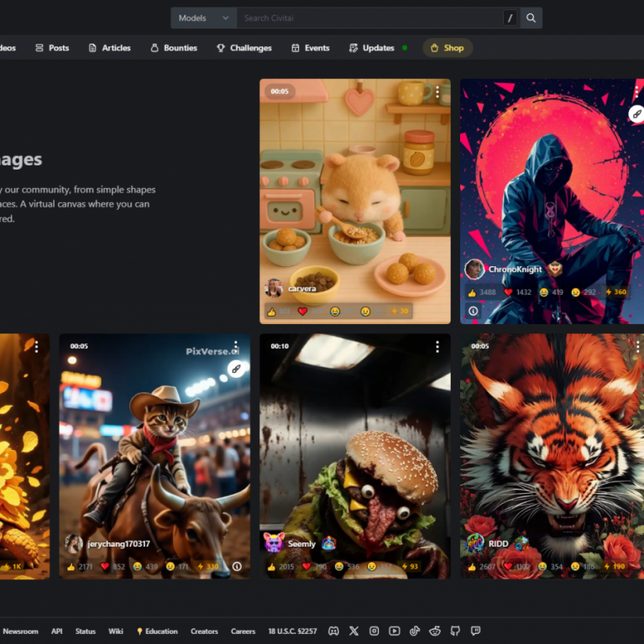Open options menu on jerychang170317 card
Image resolution: width=644 pixels, height=644 pixels.
pyautogui.click(x=236, y=347)
